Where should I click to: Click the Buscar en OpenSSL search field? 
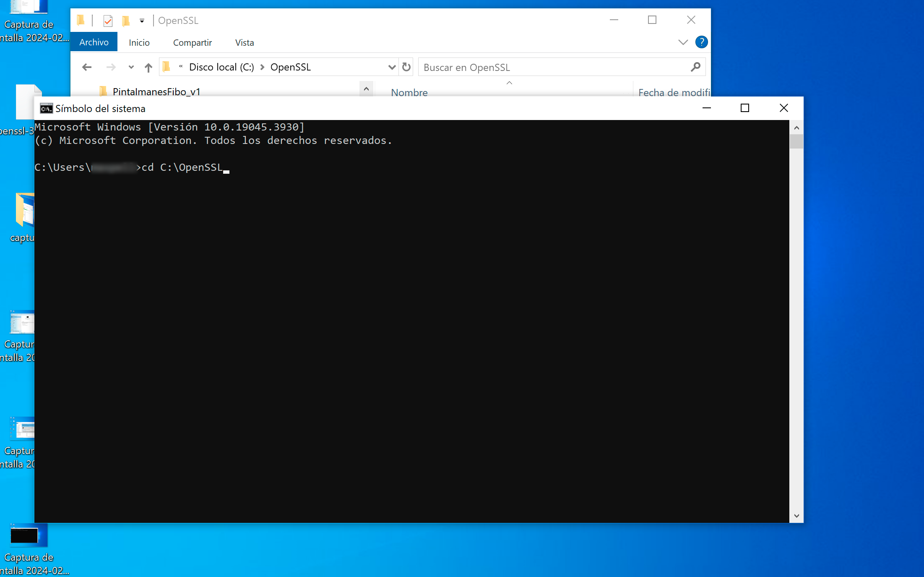pos(554,67)
